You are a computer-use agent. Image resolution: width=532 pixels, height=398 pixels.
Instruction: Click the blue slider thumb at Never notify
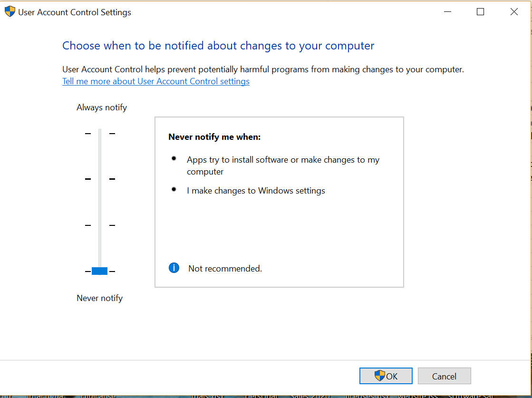pyautogui.click(x=100, y=271)
